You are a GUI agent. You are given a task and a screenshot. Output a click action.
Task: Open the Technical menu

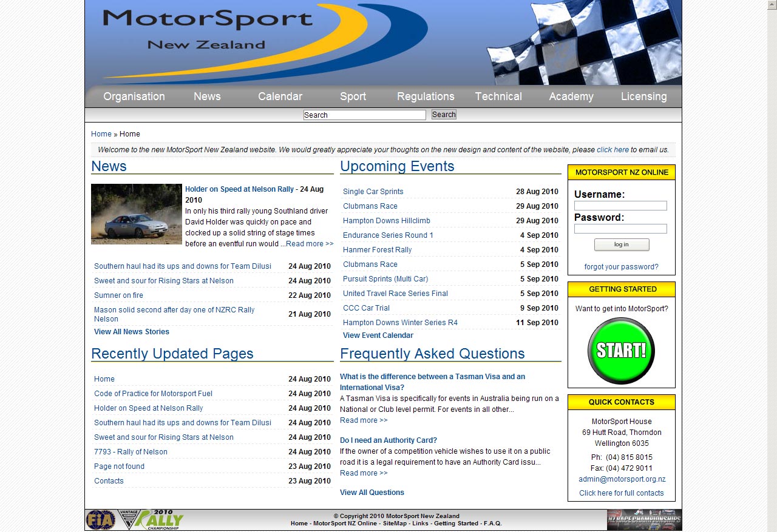click(x=498, y=96)
